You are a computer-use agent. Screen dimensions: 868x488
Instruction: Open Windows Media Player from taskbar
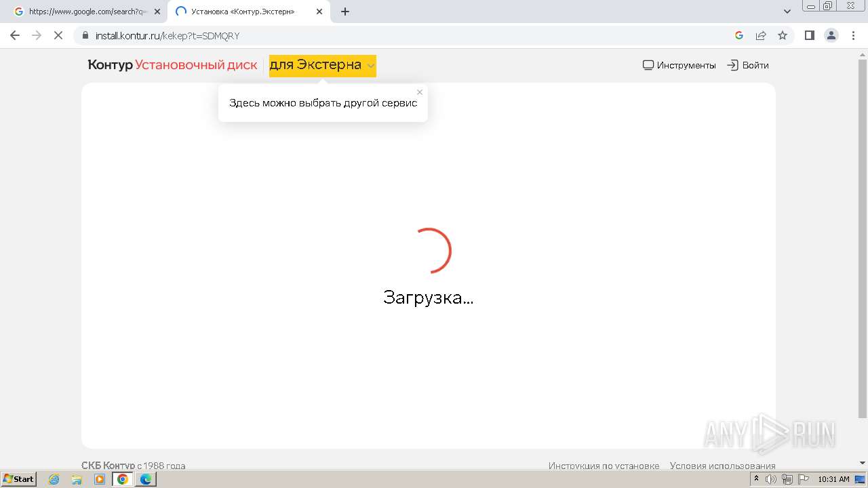tap(100, 479)
